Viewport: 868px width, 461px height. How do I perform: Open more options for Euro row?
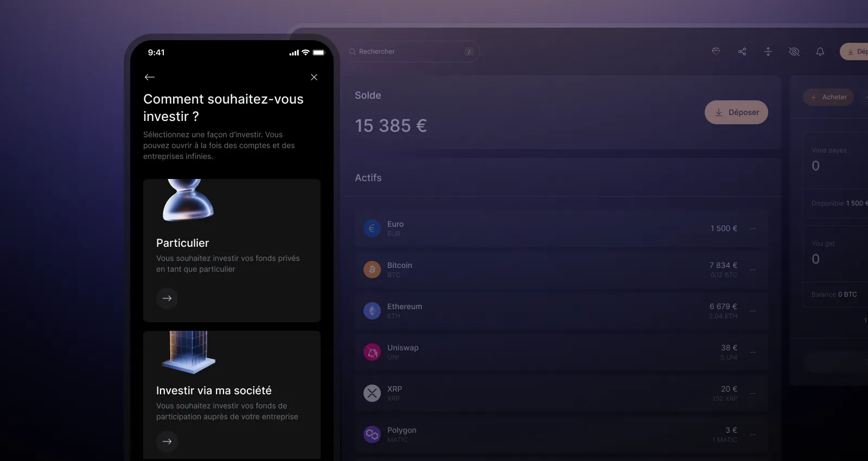click(x=753, y=228)
